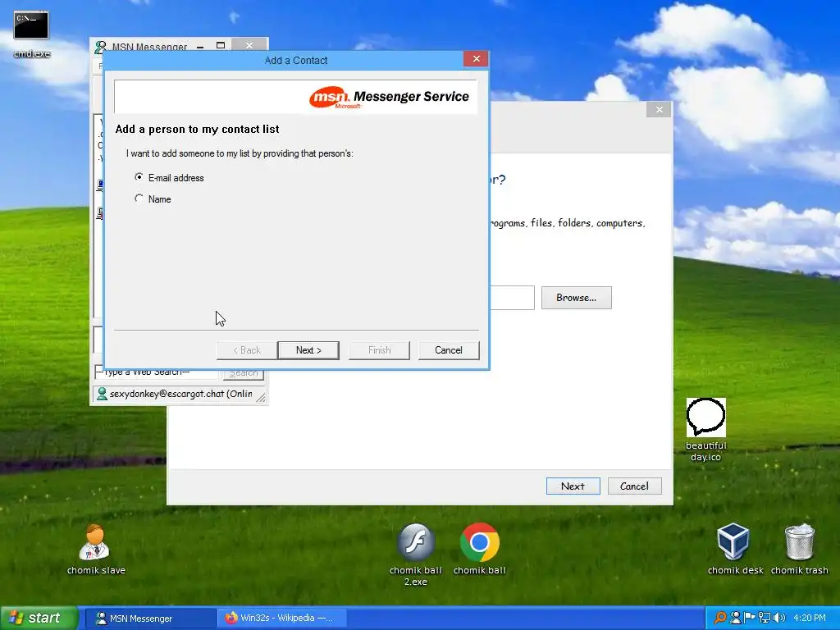Click the MSN Messenger buddy tray icon
Screen dimensions: 840x630
click(736, 618)
